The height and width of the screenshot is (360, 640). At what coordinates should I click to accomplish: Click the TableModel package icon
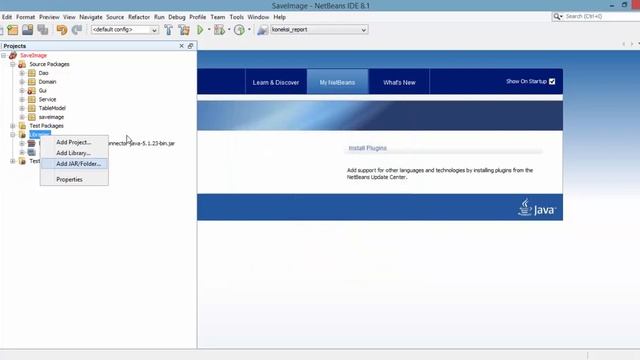[x=31, y=108]
